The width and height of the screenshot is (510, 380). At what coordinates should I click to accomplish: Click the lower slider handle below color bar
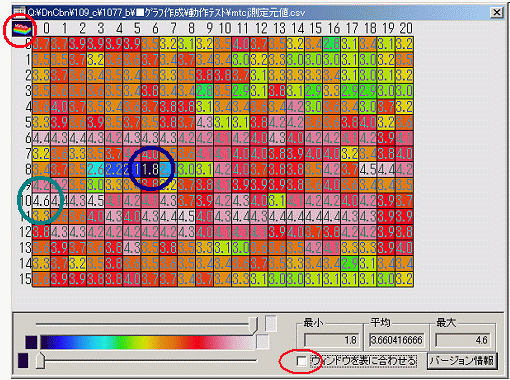click(40, 361)
